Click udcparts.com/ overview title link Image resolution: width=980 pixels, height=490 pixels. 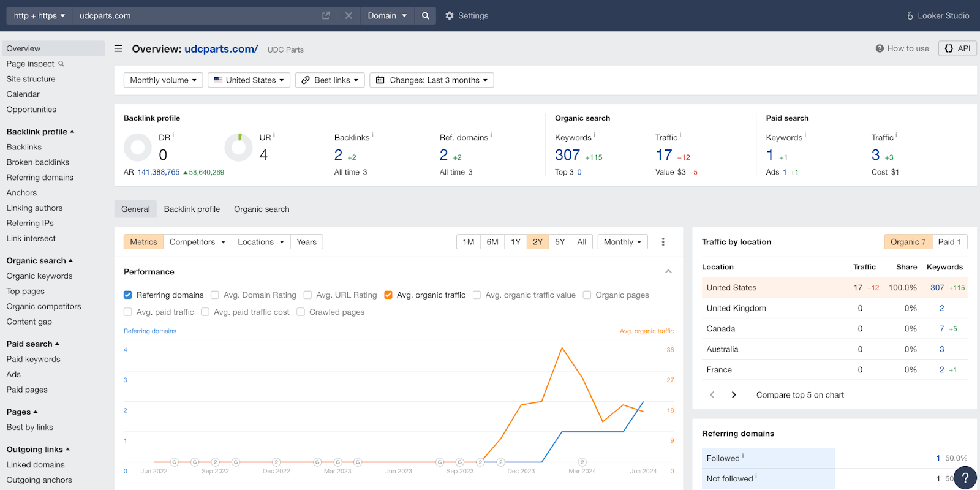pos(221,49)
